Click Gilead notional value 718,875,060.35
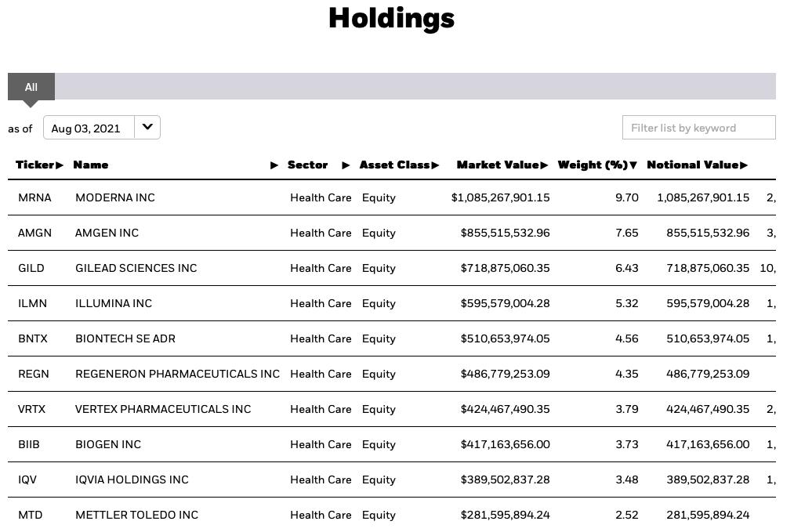The width and height of the screenshot is (794, 532). coord(708,268)
